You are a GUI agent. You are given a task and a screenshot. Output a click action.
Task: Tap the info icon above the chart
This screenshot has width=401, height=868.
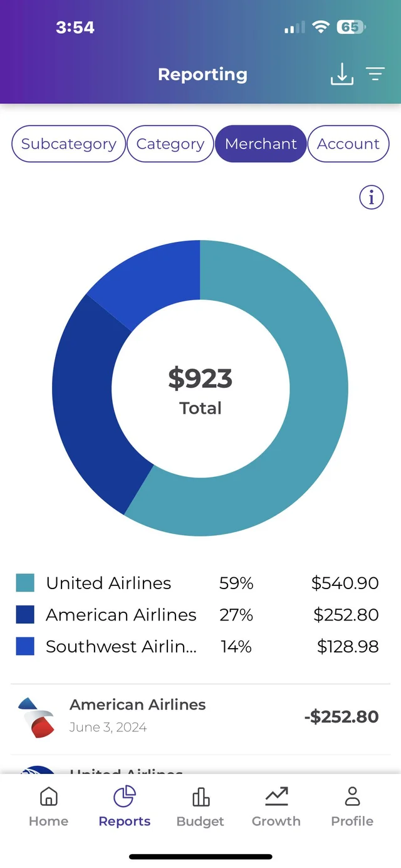coord(371,197)
